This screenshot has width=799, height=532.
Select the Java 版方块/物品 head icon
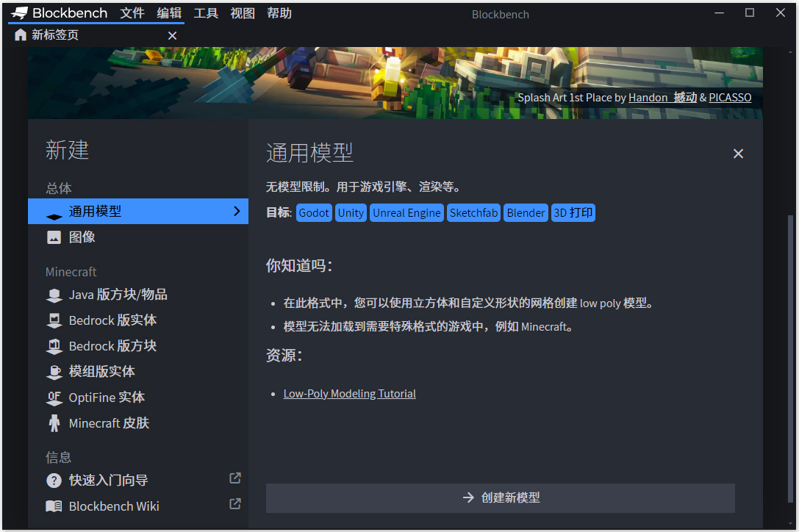click(x=54, y=294)
